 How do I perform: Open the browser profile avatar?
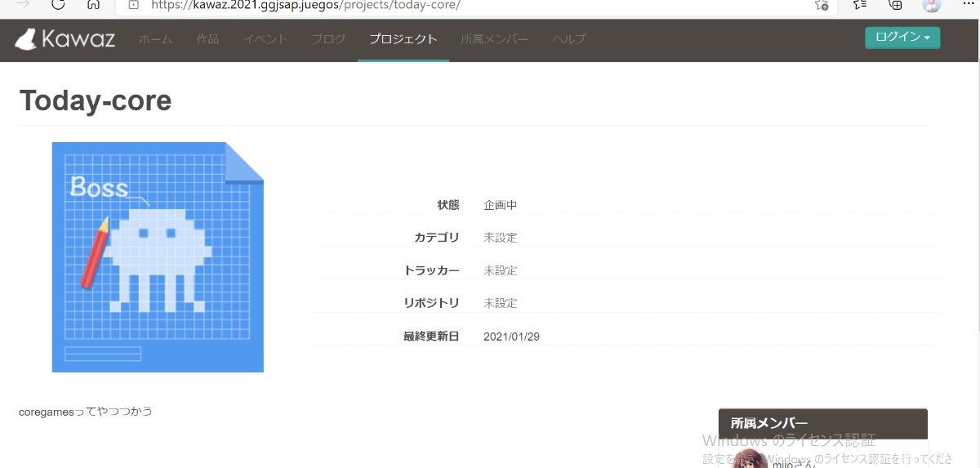(x=932, y=4)
